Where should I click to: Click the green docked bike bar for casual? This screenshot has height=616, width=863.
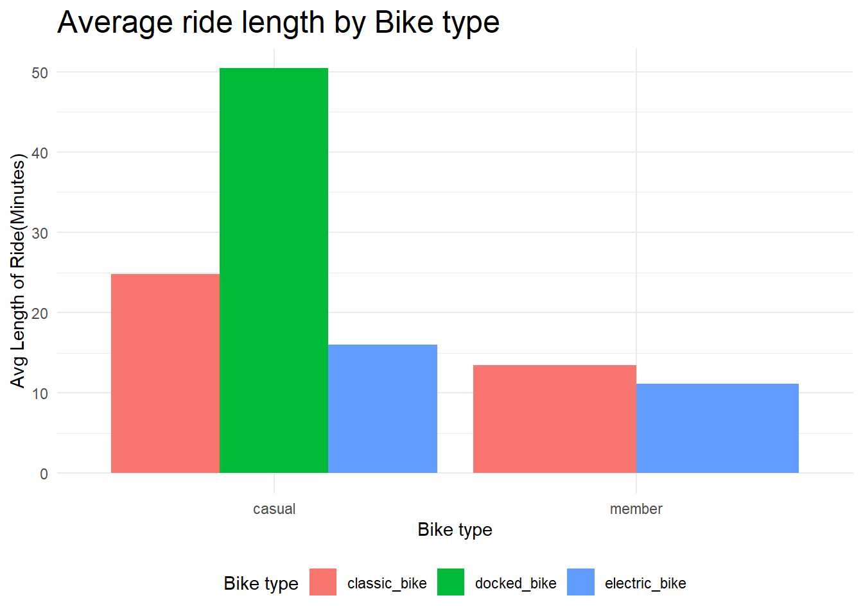pos(274,270)
